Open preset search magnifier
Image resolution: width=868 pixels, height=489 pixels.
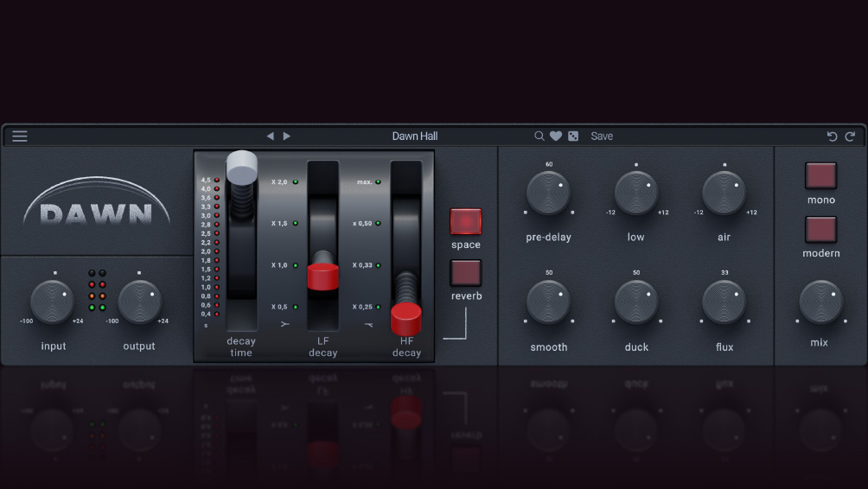[539, 137]
